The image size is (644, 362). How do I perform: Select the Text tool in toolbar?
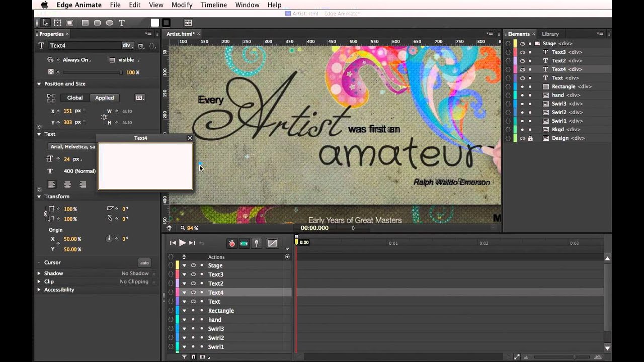[x=122, y=23]
